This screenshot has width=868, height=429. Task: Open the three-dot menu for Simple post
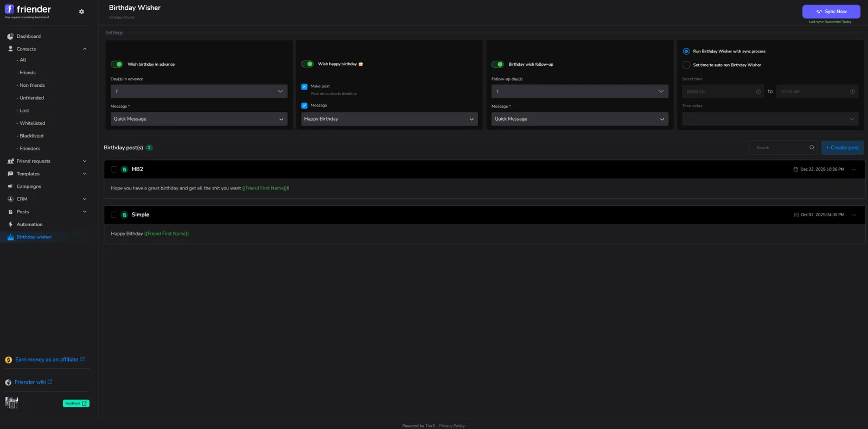(x=854, y=215)
